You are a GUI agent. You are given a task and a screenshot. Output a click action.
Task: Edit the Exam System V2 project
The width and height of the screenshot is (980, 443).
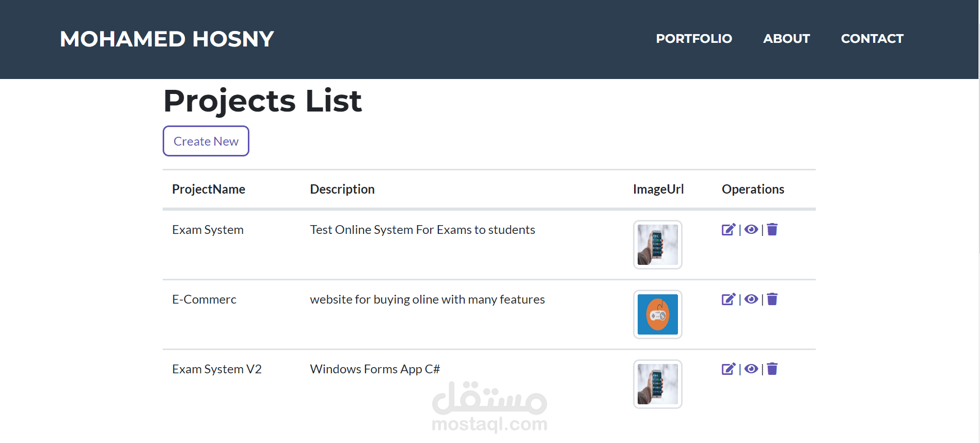[728, 369]
